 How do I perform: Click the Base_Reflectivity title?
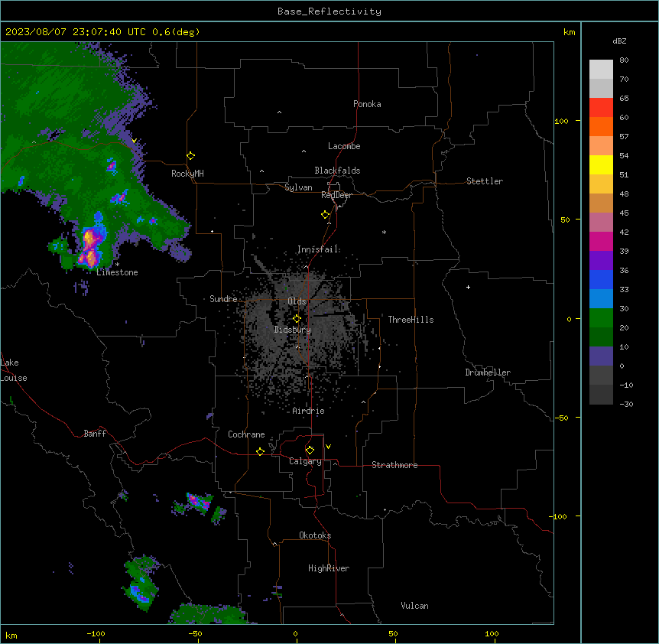329,11
